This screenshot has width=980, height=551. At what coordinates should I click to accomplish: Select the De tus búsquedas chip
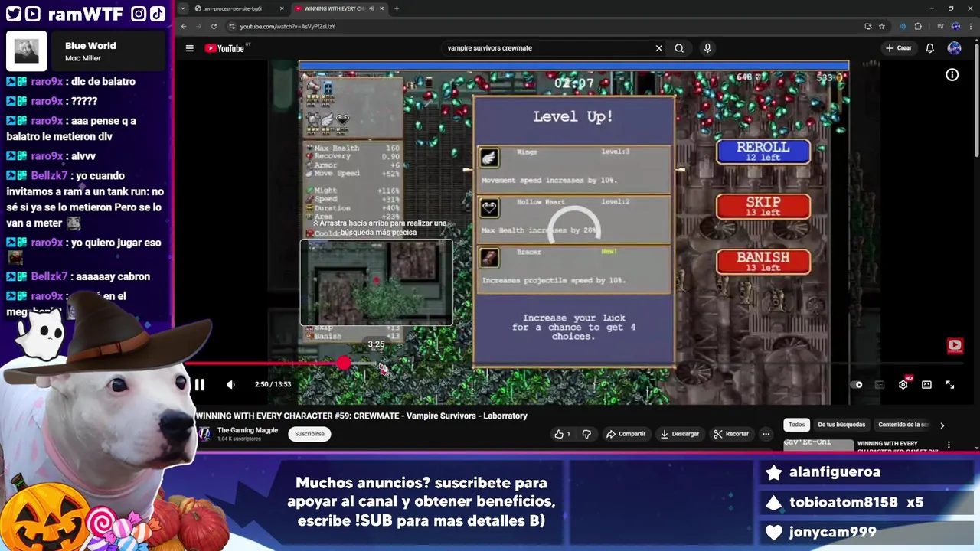tap(841, 425)
